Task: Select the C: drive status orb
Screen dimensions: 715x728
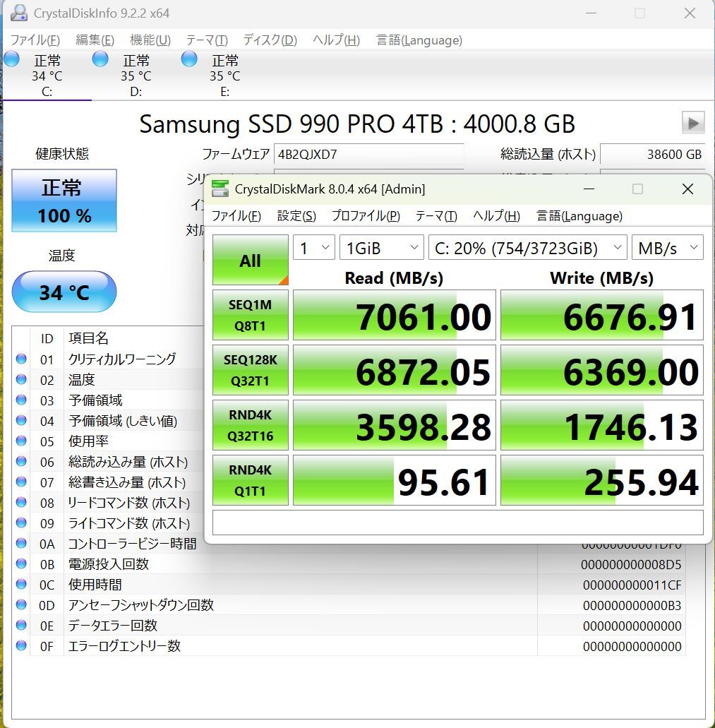Action: coord(11,59)
